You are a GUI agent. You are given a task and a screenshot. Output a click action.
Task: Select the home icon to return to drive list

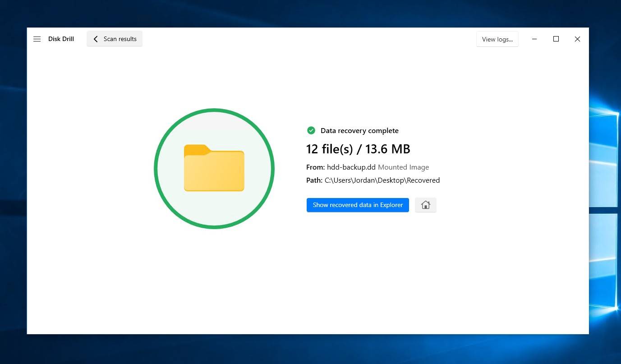coord(425,205)
